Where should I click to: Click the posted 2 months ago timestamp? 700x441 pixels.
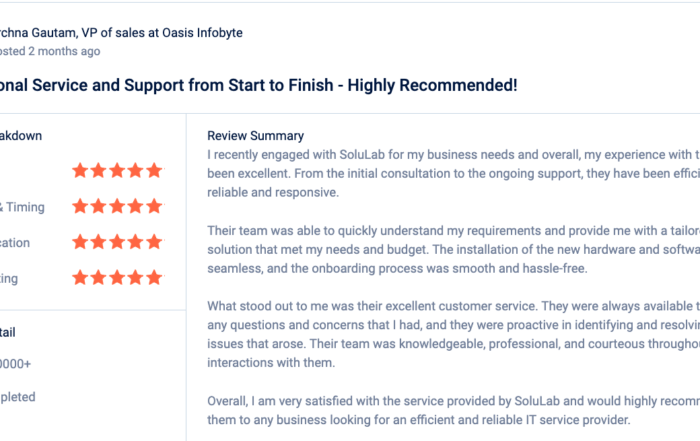50,51
